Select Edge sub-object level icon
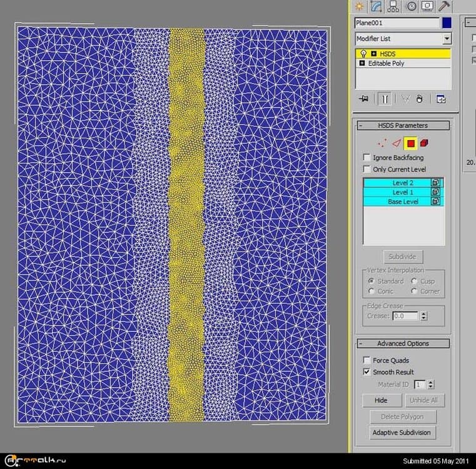 coord(396,143)
